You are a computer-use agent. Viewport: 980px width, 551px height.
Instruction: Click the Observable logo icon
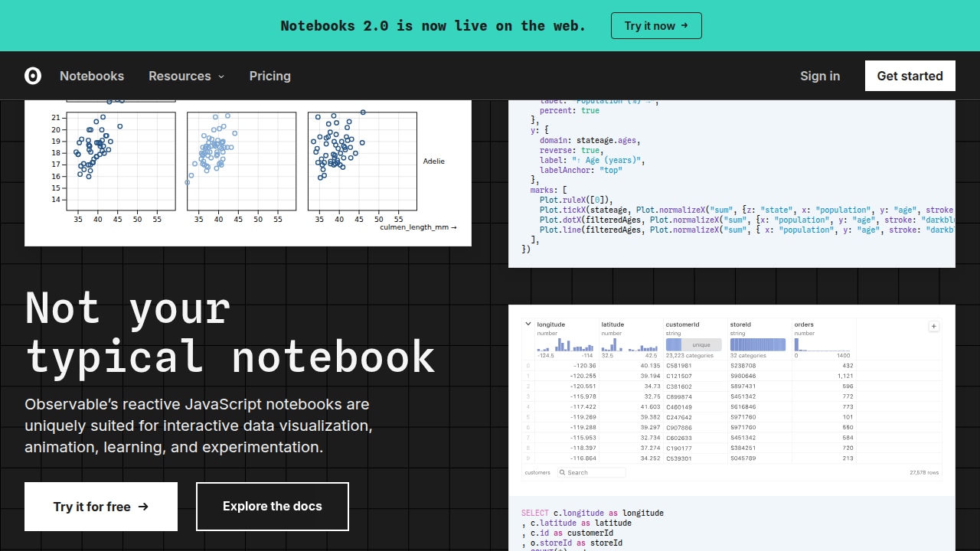point(33,76)
